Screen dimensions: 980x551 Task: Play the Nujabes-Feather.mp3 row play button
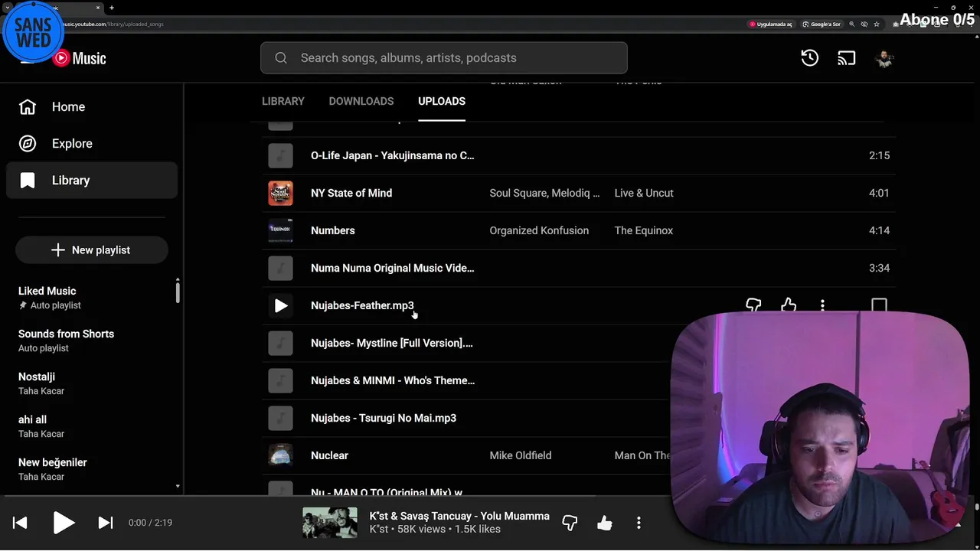click(x=280, y=306)
